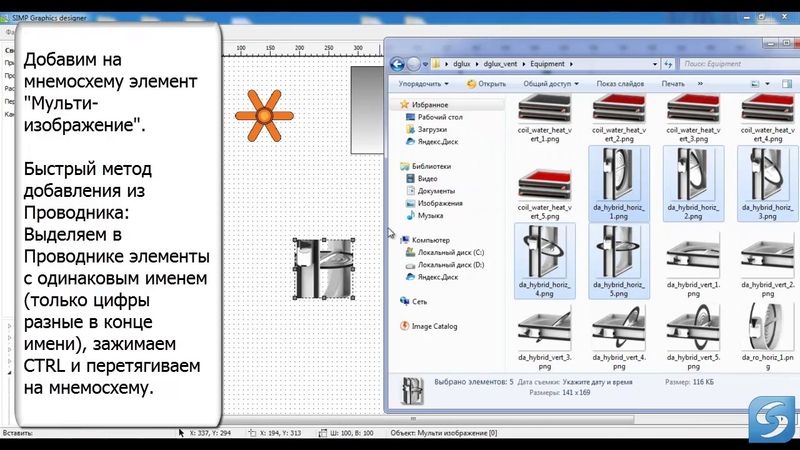The width and height of the screenshot is (800, 450).
Task: Open the Упорядочить dropdown menu
Action: (x=423, y=84)
